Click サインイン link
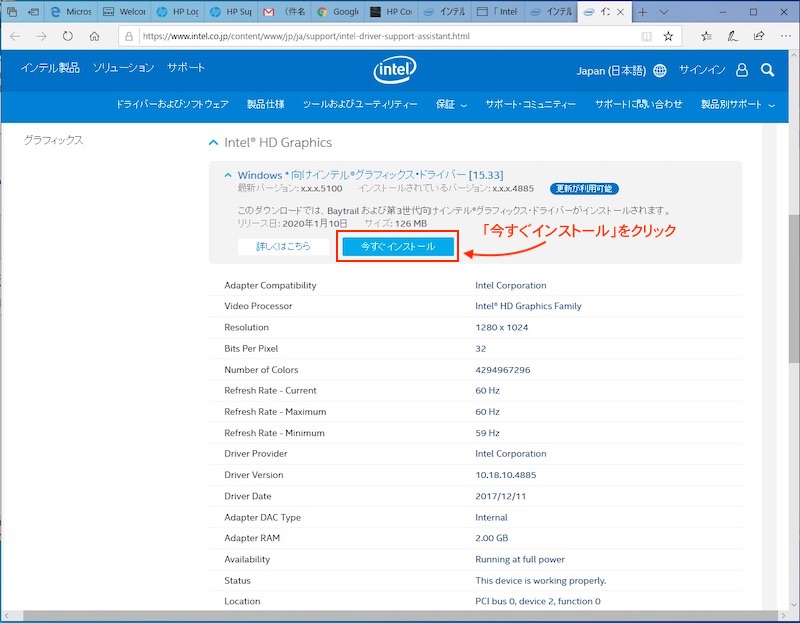 point(702,70)
